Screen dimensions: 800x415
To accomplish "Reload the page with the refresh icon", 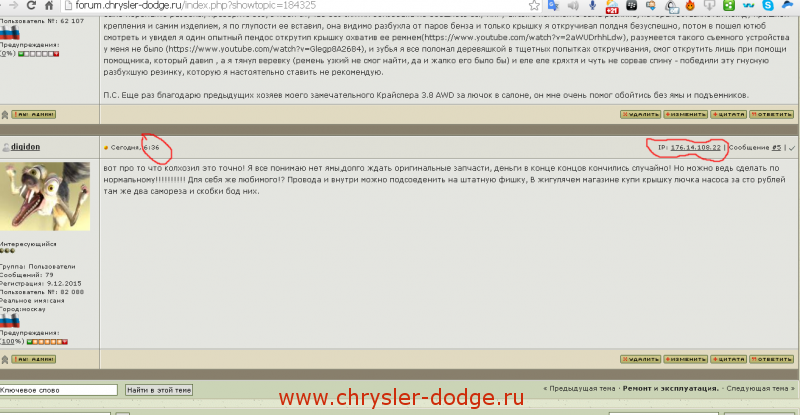I will pos(31,5).
